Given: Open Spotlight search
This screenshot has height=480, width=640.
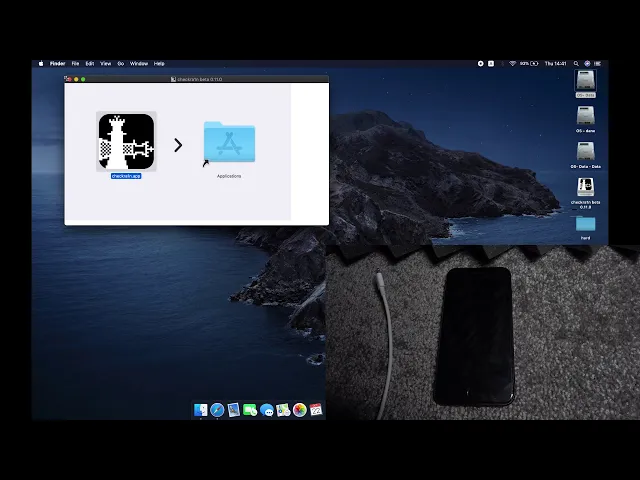Looking at the screenshot, I should [x=576, y=64].
